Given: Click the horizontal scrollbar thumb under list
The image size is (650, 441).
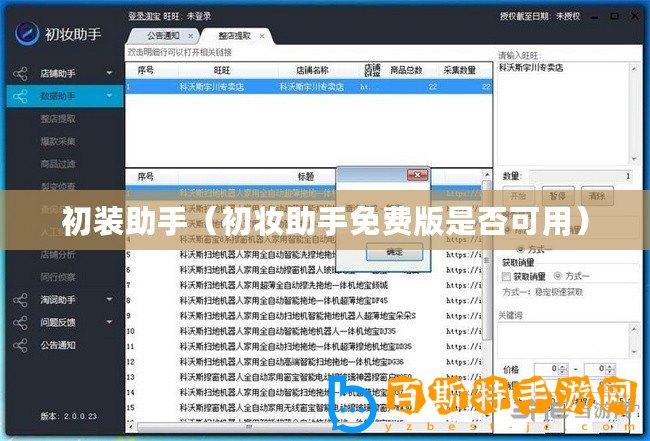Looking at the screenshot, I should [x=249, y=426].
